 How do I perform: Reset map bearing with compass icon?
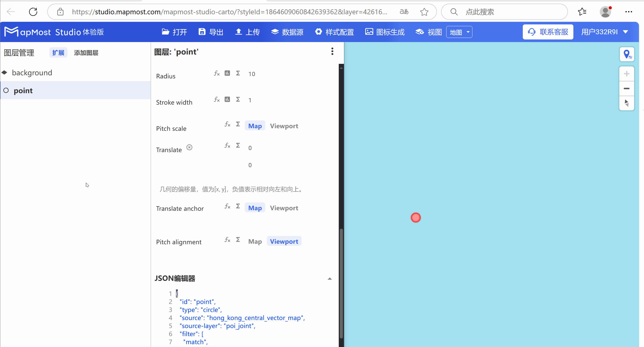point(627,103)
